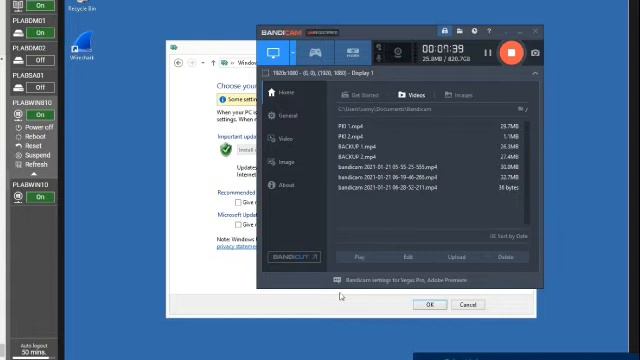Select bandicam 2021-01-21 06-28-52 video

coord(428,187)
